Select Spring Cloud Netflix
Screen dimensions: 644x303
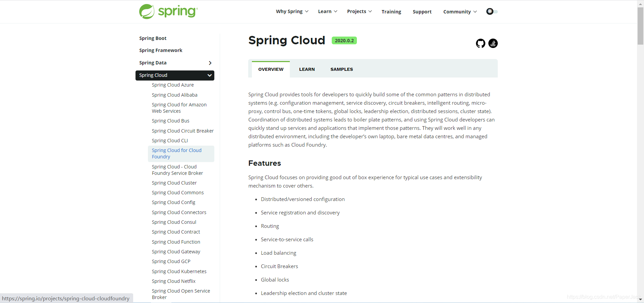click(173, 281)
